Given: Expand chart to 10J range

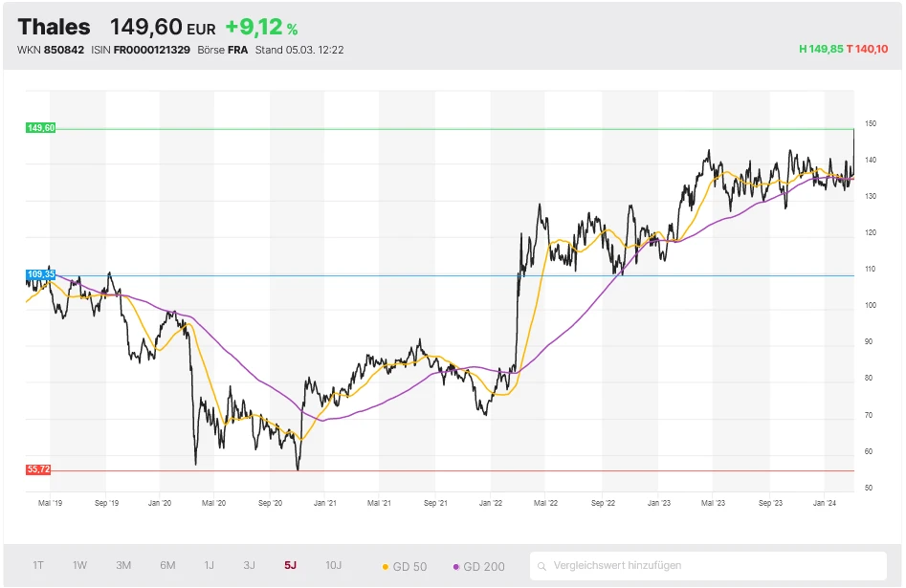Looking at the screenshot, I should 333,565.
